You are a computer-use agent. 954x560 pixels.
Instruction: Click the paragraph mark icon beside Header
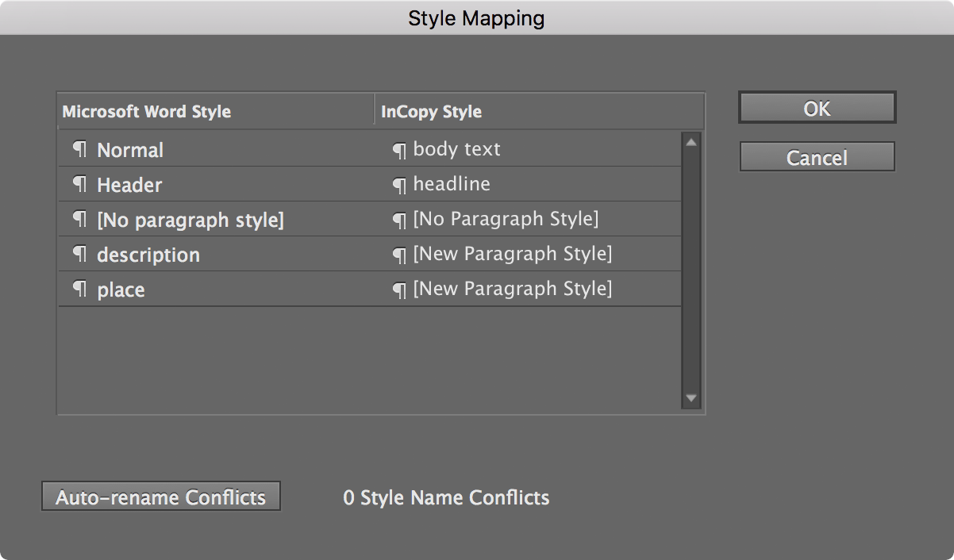pyautogui.click(x=80, y=185)
